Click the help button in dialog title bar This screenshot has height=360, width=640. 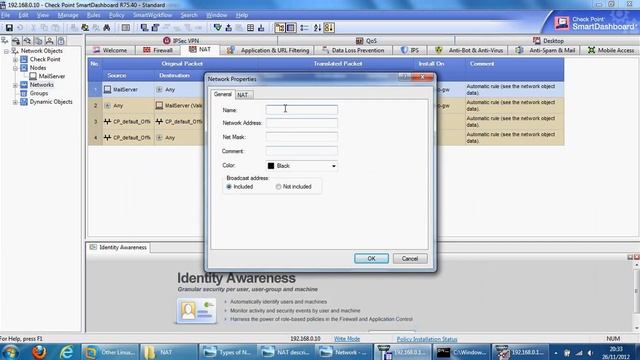(x=404, y=77)
